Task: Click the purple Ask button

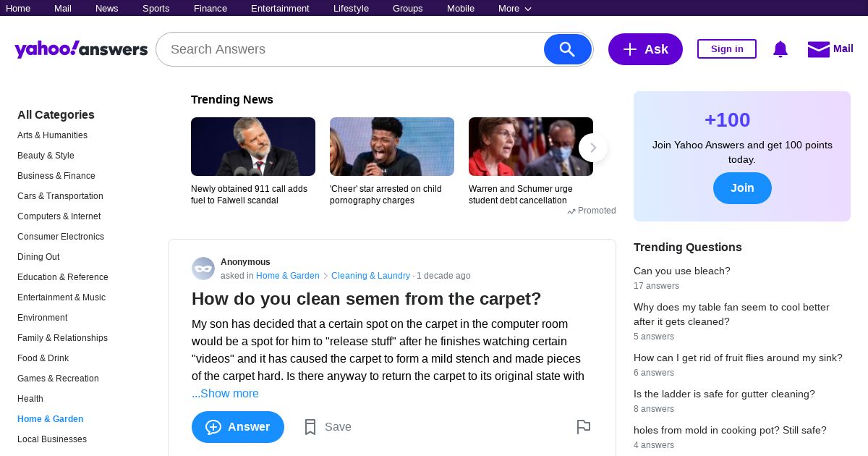Action: click(x=645, y=49)
